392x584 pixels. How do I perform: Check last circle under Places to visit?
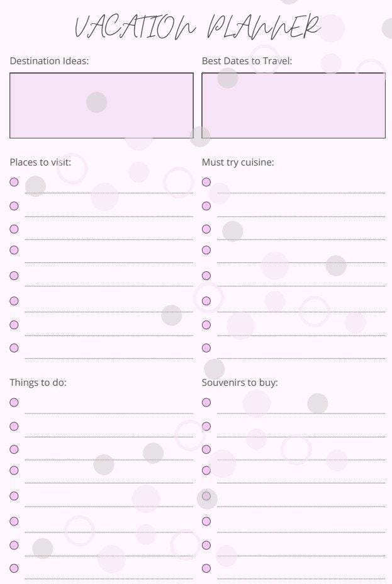14,348
